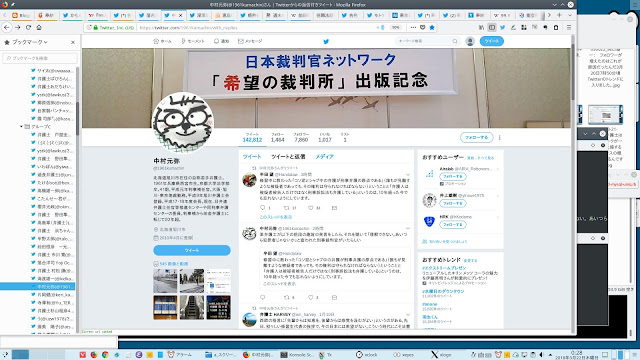Image resolution: width=640 pixels, height=360 pixels.
Task: Close the bookmarks sidebar with its X
Action: click(x=73, y=42)
